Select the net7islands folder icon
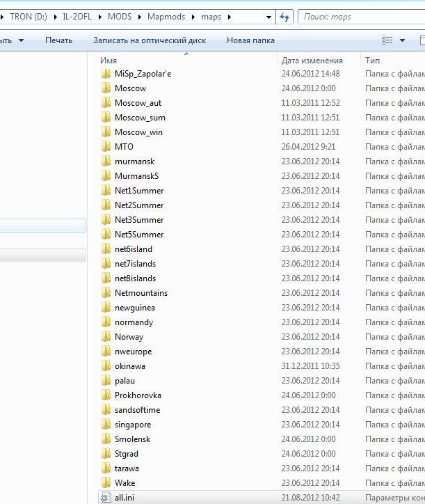This screenshot has height=504, width=425. [x=106, y=264]
